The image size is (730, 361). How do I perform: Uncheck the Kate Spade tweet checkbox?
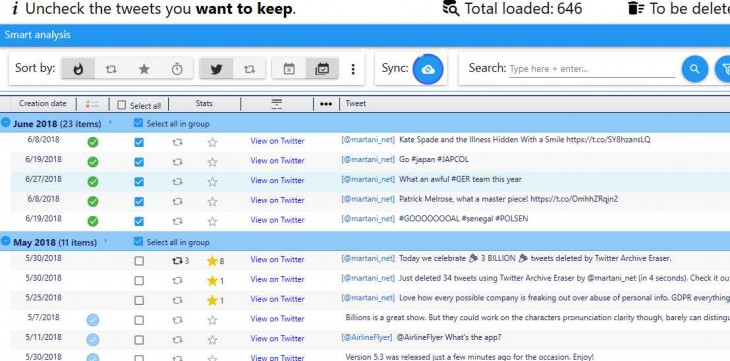(x=139, y=142)
